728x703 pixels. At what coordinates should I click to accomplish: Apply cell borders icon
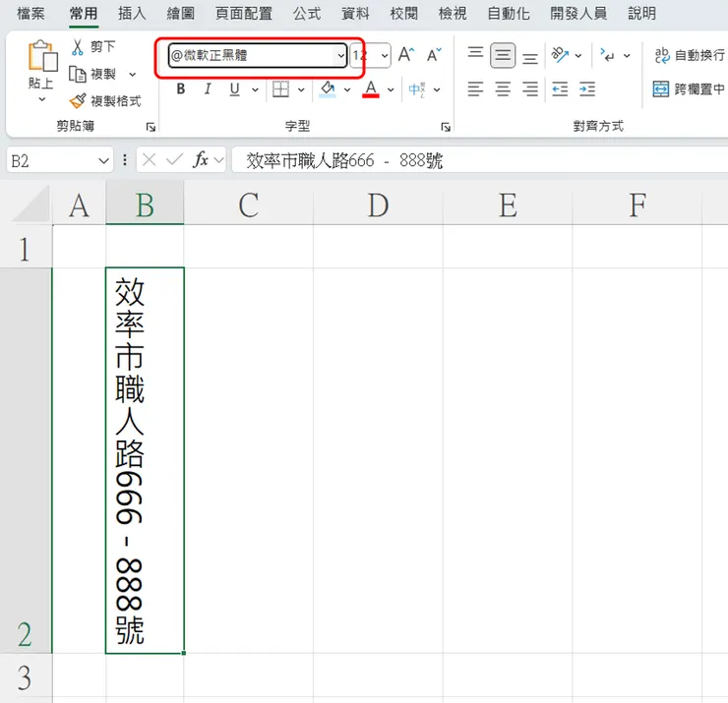pos(280,88)
